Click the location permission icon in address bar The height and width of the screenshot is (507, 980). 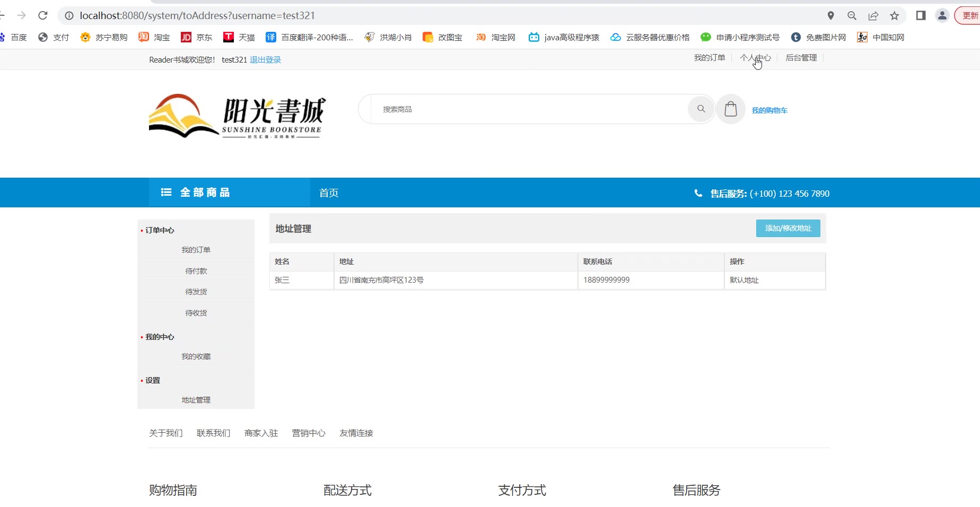coord(830,15)
